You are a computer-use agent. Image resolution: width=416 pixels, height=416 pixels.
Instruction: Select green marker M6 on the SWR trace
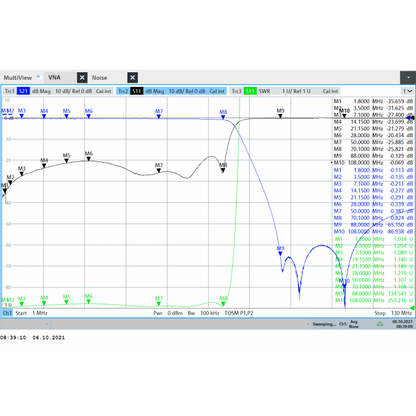[89, 299]
